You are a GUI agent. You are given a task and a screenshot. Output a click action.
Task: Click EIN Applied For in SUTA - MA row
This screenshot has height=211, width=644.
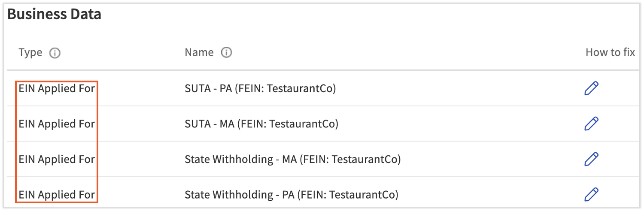[57, 124]
